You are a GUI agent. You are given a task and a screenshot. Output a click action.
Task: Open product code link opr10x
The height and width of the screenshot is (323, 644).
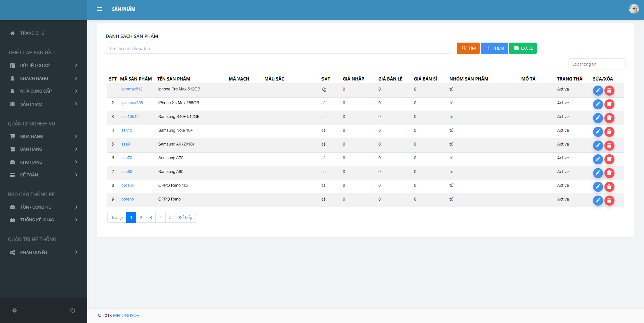[x=127, y=185]
